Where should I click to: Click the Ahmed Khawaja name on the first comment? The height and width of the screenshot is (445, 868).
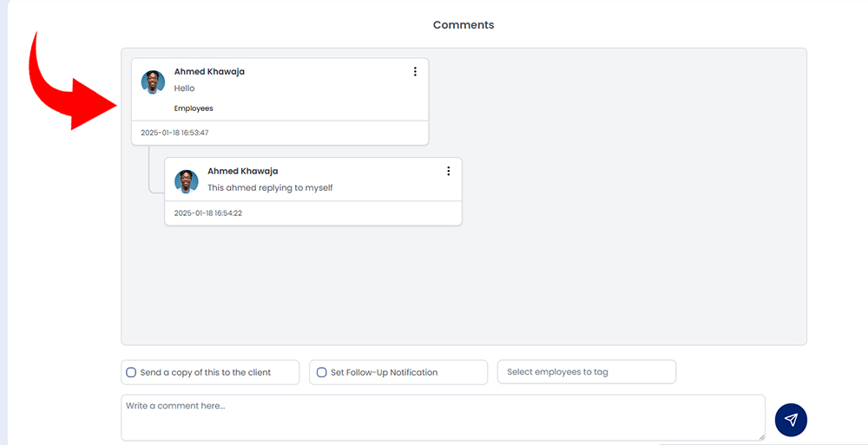click(x=209, y=71)
